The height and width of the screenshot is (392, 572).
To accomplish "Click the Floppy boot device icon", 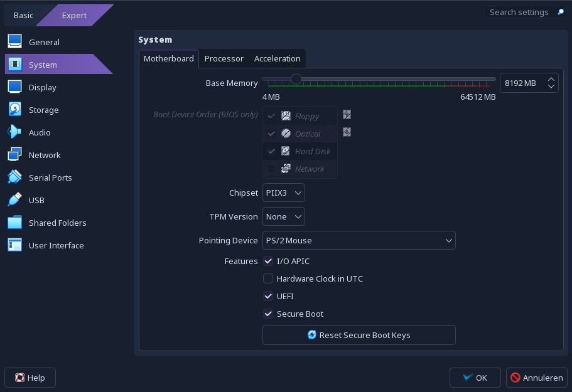I will tap(286, 116).
